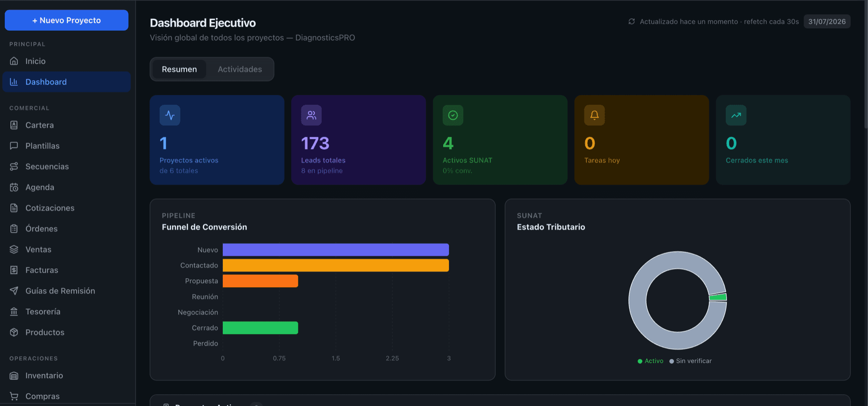
Task: Click the Tesorería bank icon
Action: coord(14,312)
